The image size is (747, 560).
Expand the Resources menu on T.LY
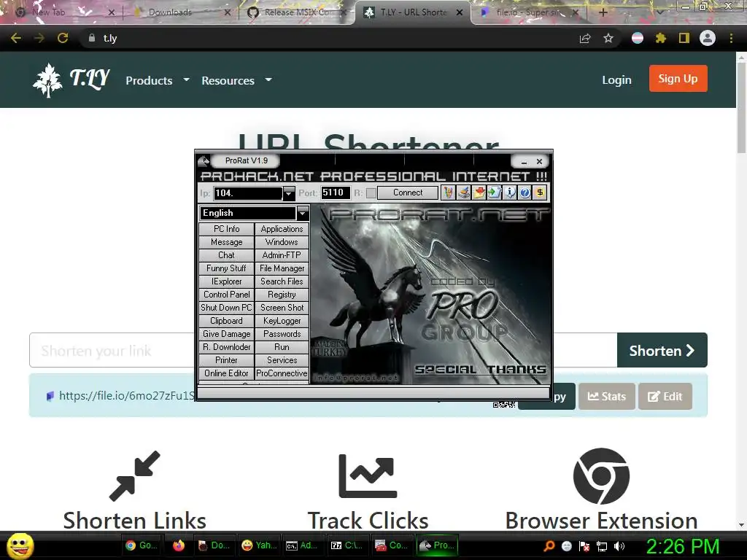click(236, 80)
